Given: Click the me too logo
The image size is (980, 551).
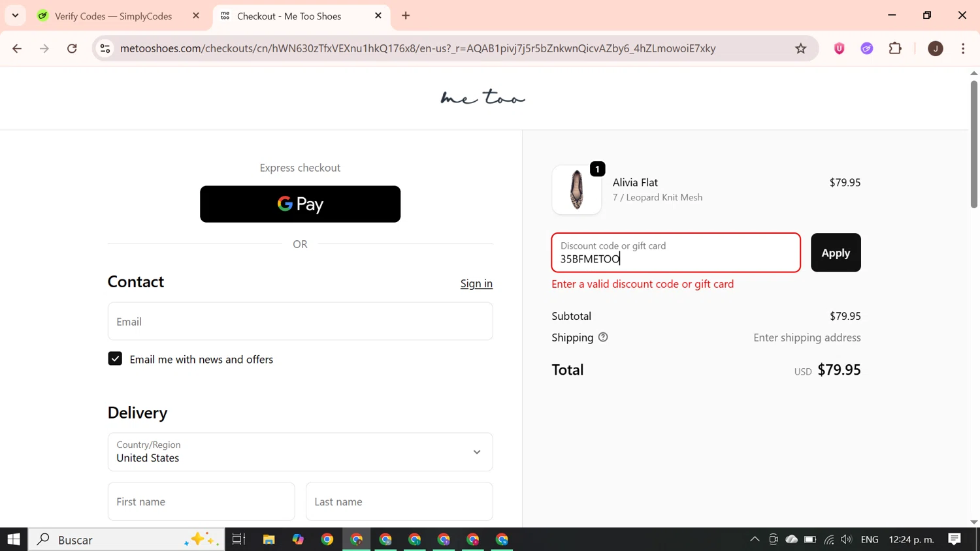Looking at the screenshot, I should click(x=483, y=98).
